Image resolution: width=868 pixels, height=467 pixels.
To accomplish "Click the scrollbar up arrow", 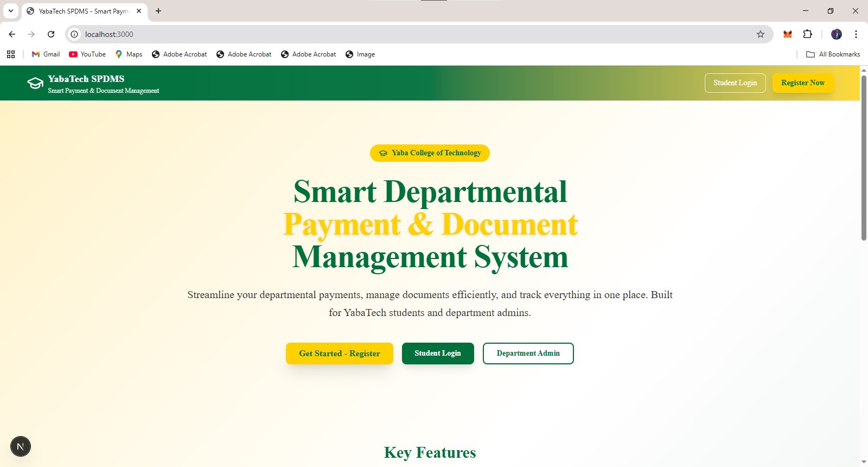I will (864, 70).
